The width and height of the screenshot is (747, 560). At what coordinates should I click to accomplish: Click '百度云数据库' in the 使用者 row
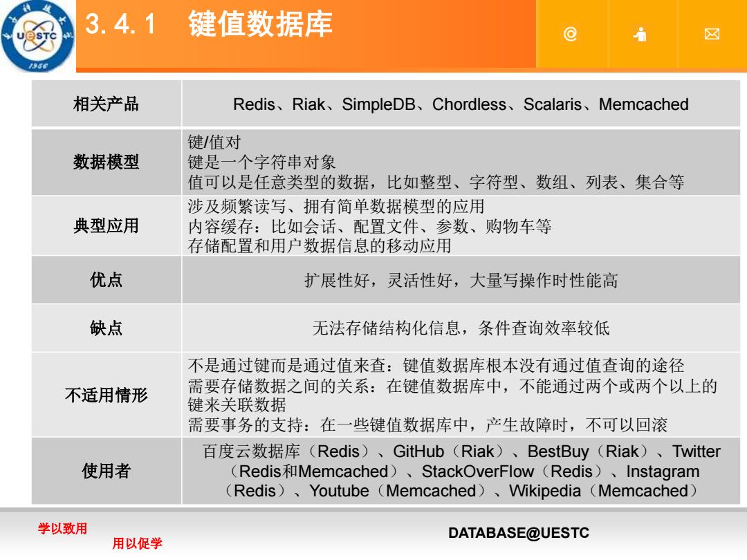click(x=252, y=451)
